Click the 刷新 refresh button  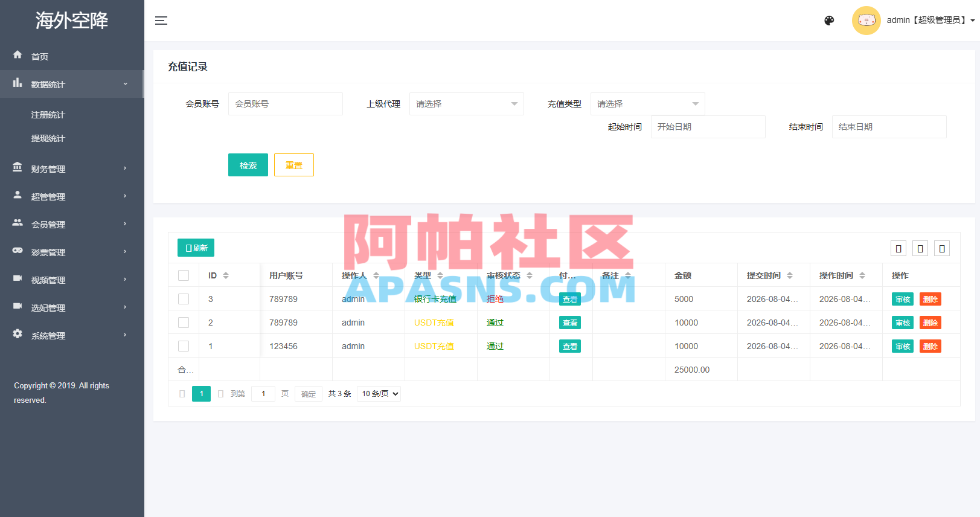coord(196,248)
